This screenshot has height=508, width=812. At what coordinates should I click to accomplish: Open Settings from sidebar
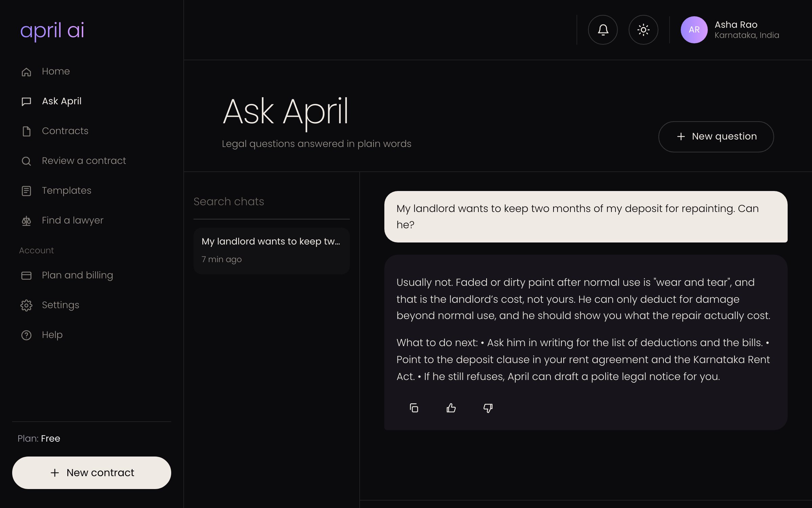tap(91, 305)
